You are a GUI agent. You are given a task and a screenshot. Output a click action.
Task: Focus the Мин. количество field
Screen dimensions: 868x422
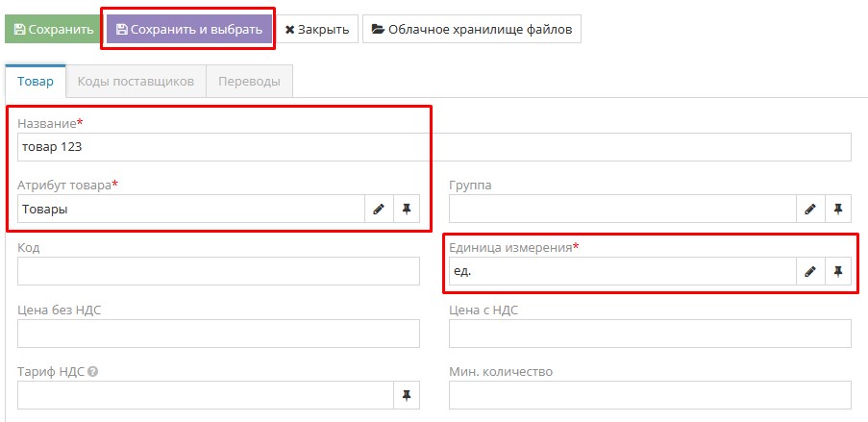pyautogui.click(x=650, y=395)
